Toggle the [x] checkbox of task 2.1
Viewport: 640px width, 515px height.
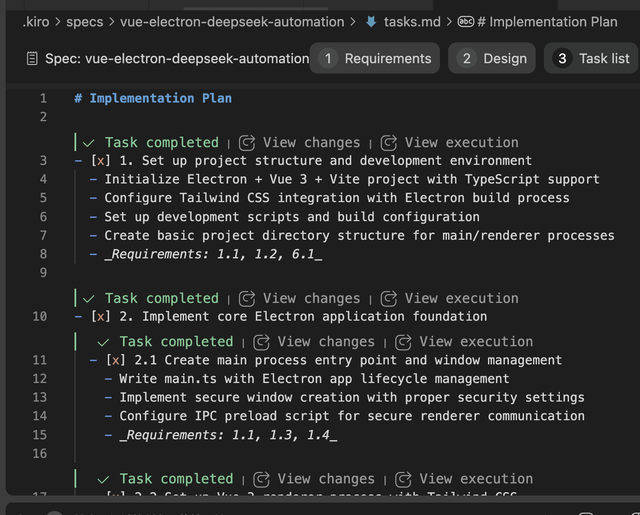(116, 360)
